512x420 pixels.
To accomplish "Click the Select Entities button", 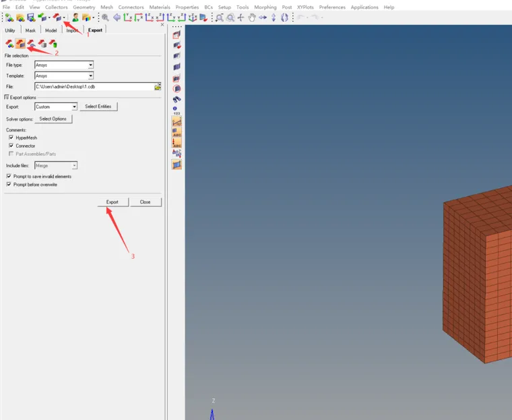I will (98, 107).
